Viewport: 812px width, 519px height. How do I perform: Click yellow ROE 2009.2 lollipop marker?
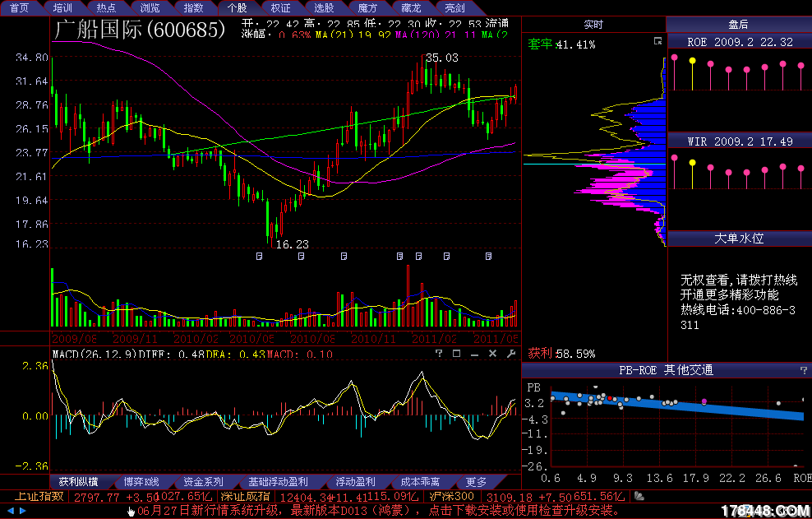(692, 61)
